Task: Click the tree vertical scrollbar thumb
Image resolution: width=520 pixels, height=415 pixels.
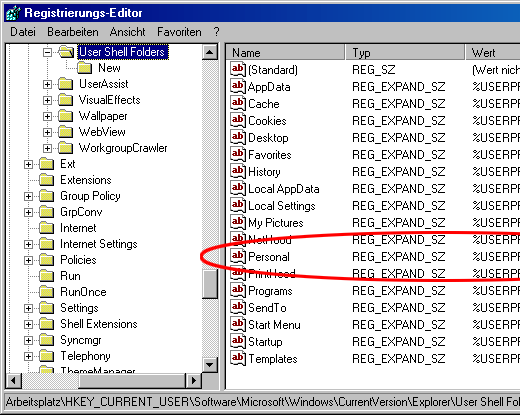Action: pyautogui.click(x=210, y=284)
